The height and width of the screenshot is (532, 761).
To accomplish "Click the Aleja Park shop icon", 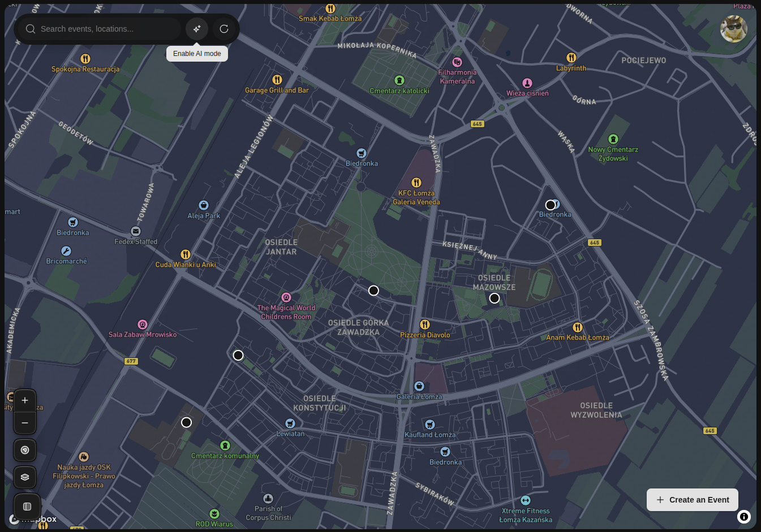I will pyautogui.click(x=204, y=205).
